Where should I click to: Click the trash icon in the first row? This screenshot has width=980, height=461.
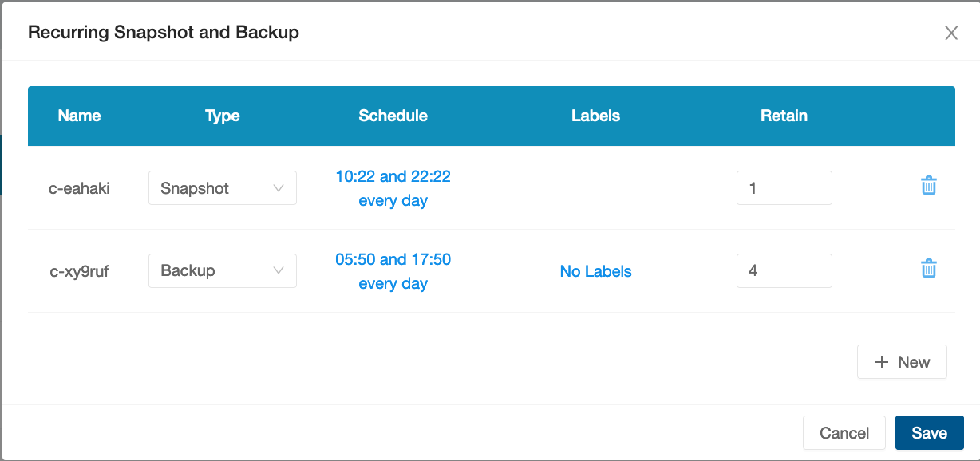tap(928, 184)
